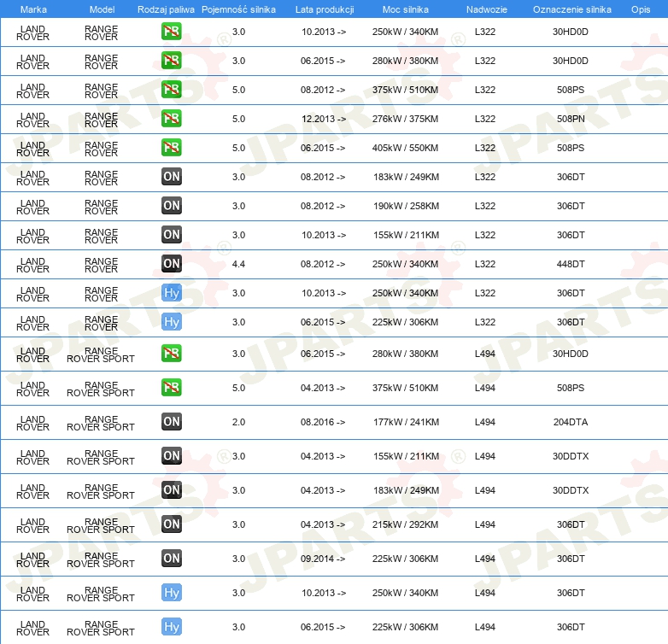The image size is (668, 644).
Task: Click the hybrid Hy icon in the L322 250kW / 340KM row
Action: (x=171, y=293)
